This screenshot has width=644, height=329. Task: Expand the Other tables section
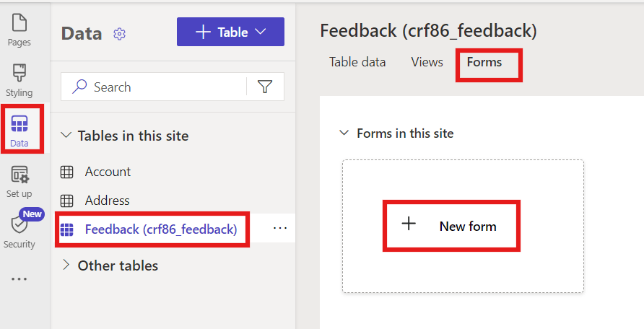click(x=66, y=266)
